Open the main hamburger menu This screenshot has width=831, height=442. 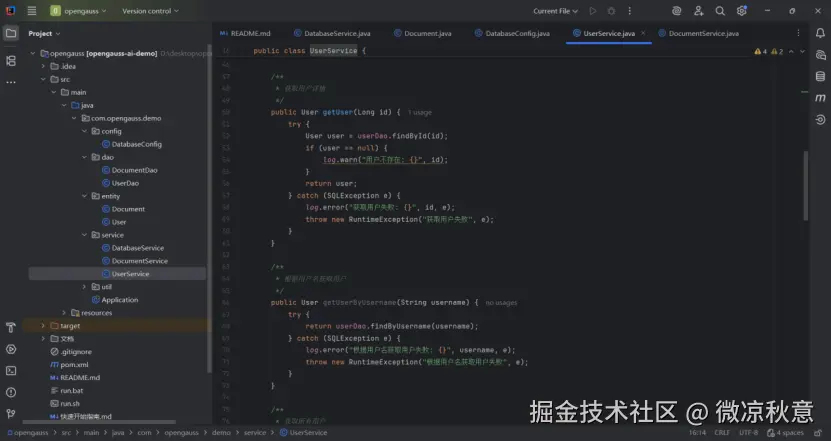(32, 11)
